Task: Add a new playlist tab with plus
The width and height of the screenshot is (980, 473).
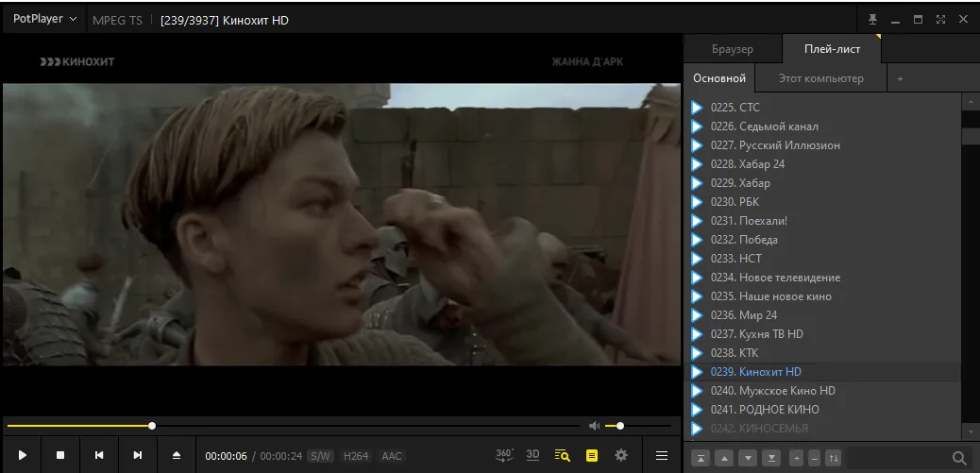Action: point(900,78)
